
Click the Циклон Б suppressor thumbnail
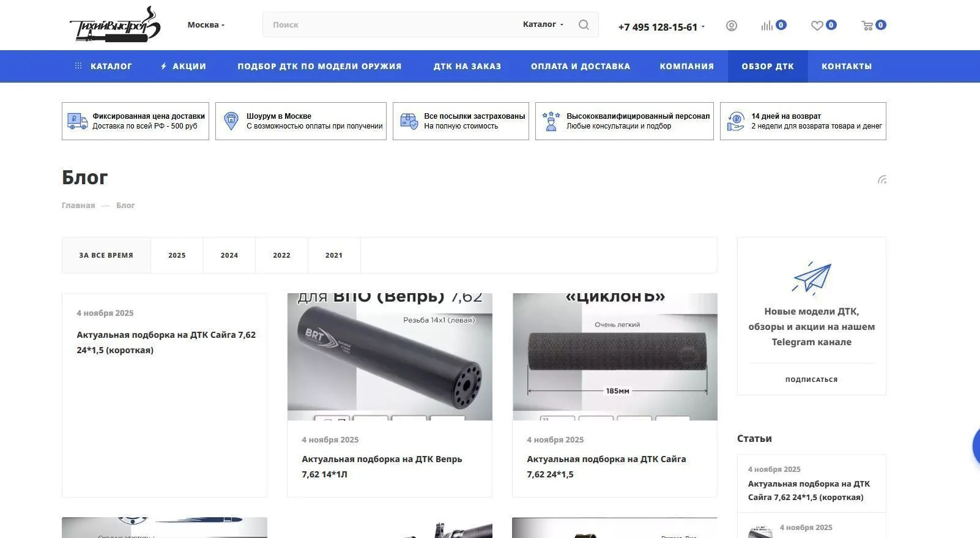pos(615,357)
